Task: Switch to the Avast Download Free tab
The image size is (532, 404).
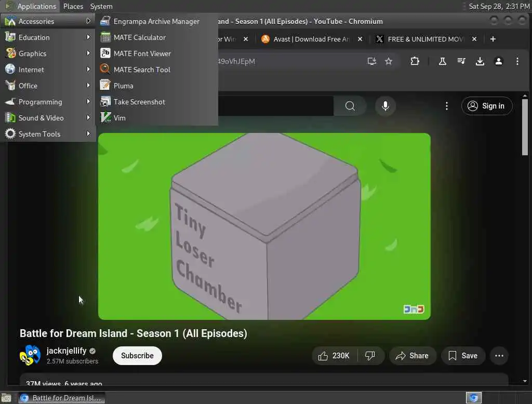Action: point(311,39)
